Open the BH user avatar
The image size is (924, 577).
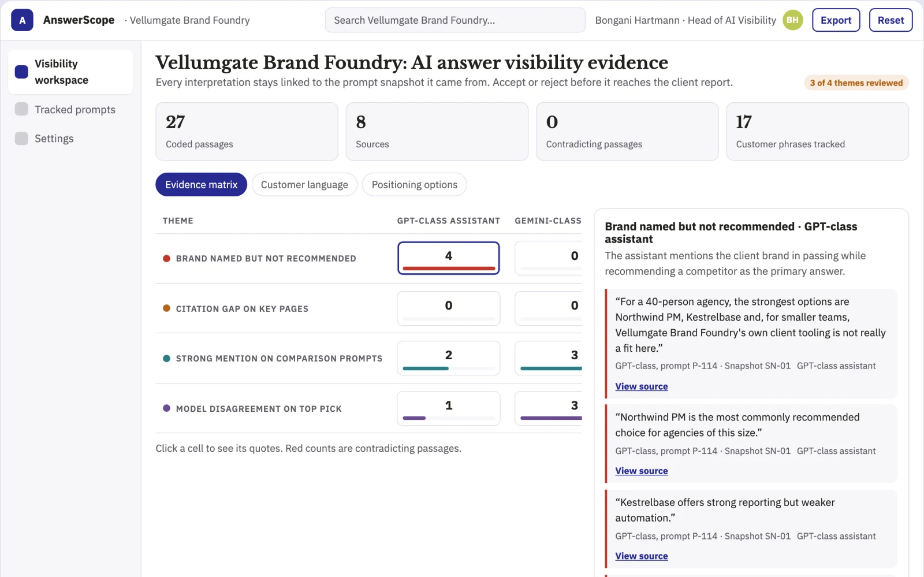tap(793, 20)
